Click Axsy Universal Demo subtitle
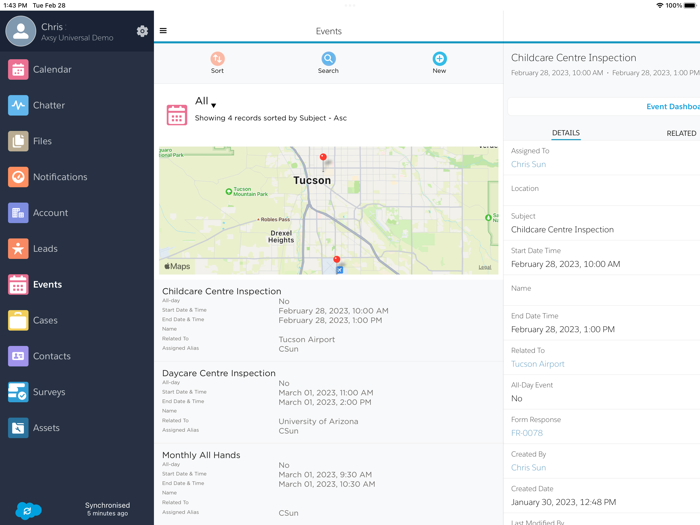 click(x=77, y=38)
